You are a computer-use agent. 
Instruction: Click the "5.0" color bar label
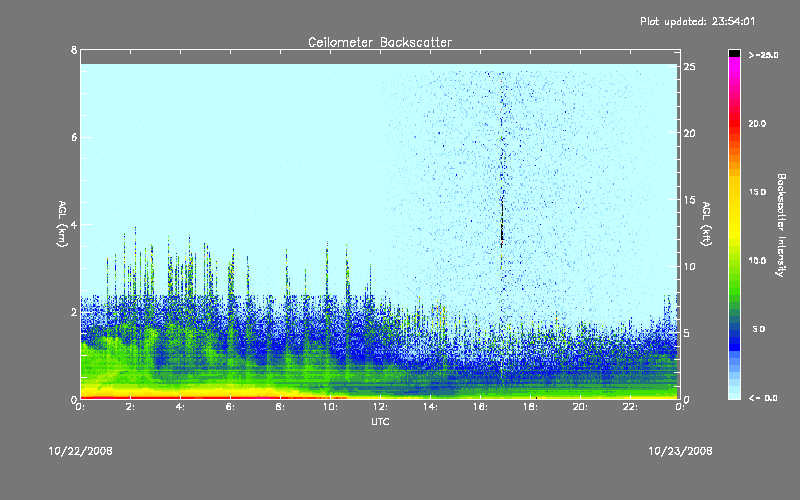759,329
